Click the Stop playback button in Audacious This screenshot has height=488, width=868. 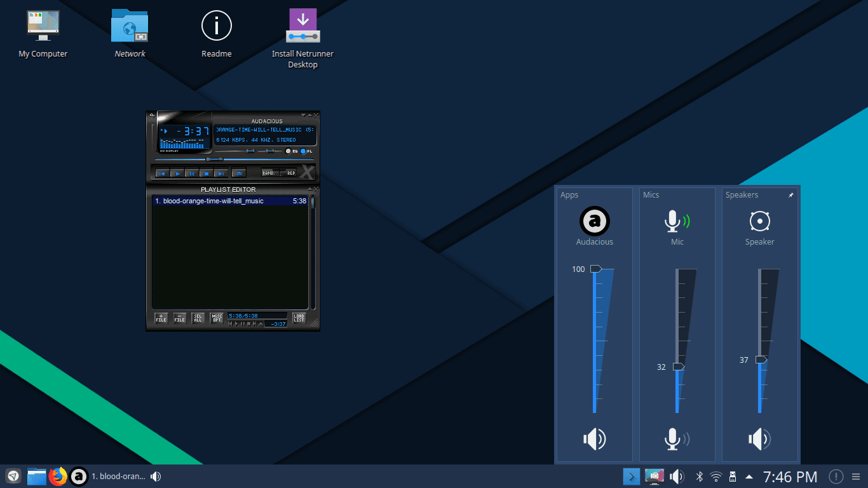(205, 173)
